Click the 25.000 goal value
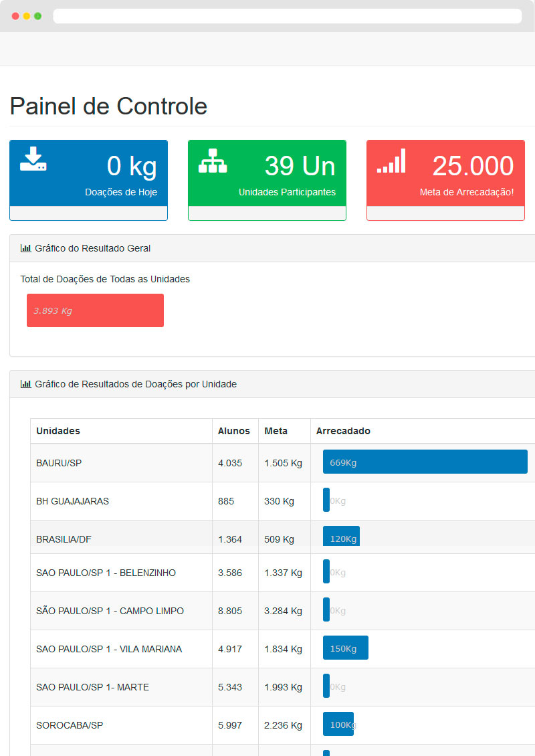The width and height of the screenshot is (535, 756). point(473,166)
